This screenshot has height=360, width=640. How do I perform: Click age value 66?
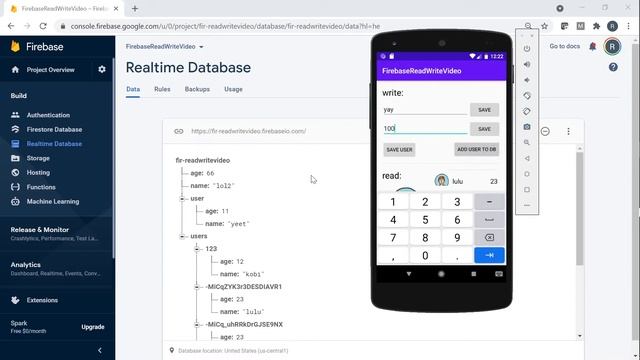click(210, 173)
